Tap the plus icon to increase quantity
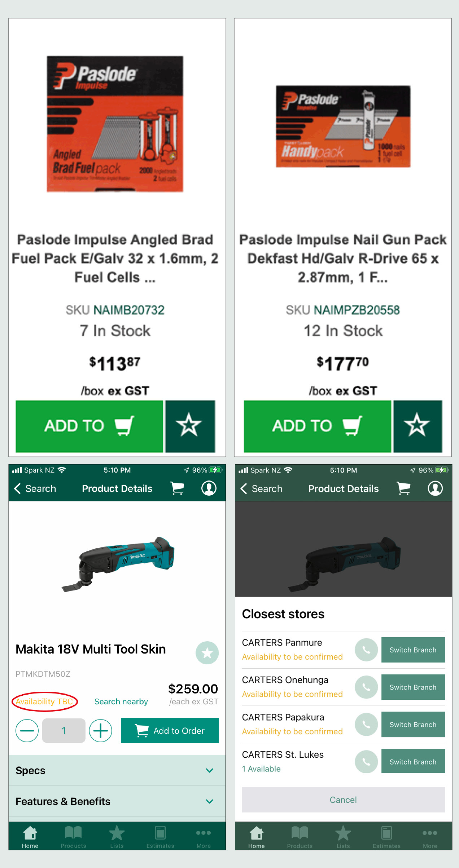This screenshot has width=459, height=868. [101, 731]
